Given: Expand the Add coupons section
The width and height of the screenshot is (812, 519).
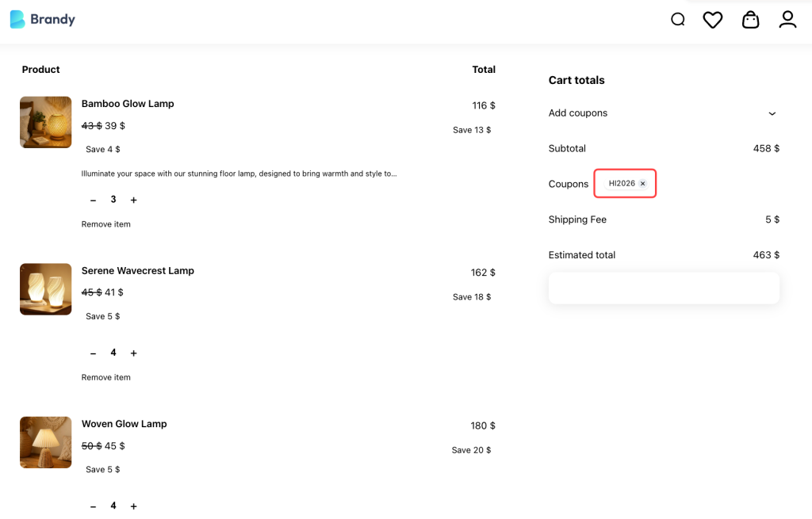Looking at the screenshot, I should click(772, 113).
